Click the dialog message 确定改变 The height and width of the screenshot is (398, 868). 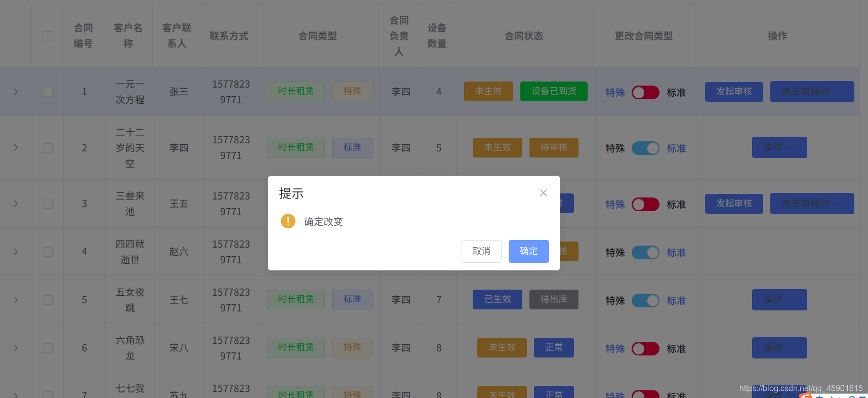[323, 222]
